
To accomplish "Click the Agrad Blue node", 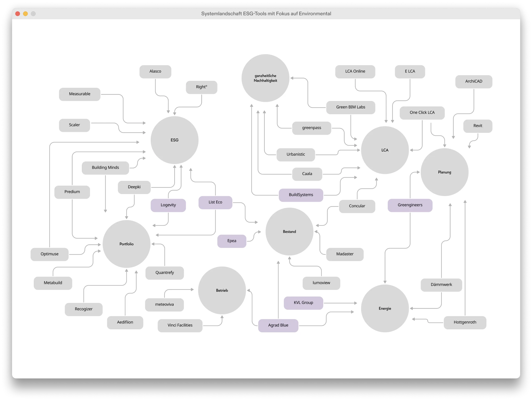I will (x=278, y=325).
